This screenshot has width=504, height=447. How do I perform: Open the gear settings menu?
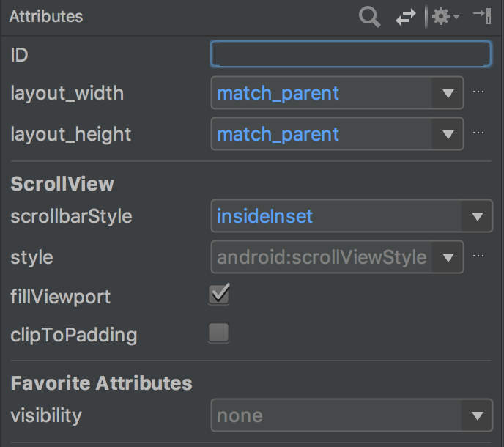pos(445,16)
